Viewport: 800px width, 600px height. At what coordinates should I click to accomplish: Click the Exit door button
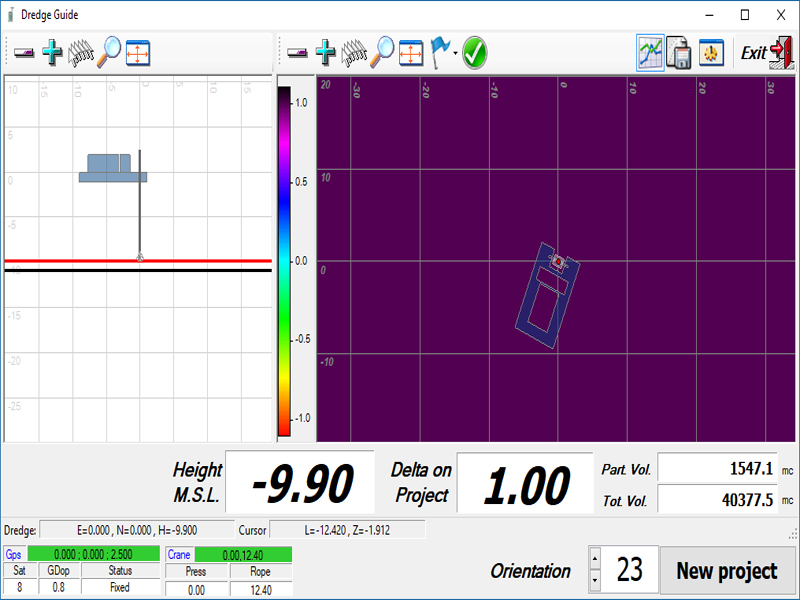[x=767, y=53]
